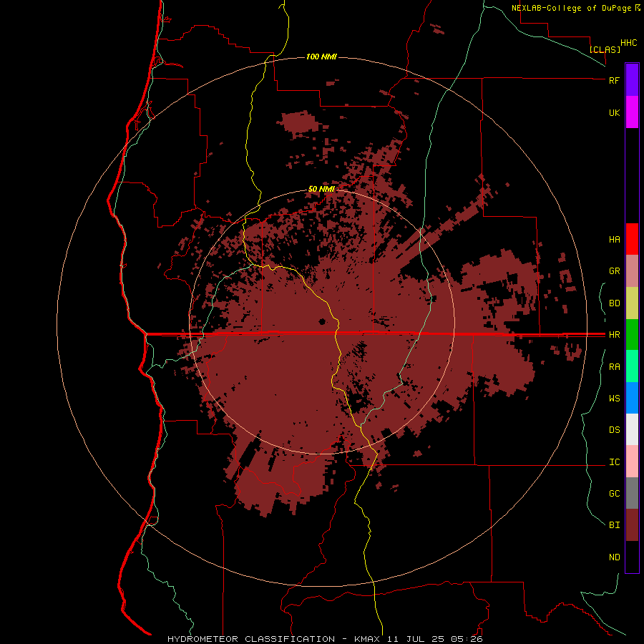Click the DS legend label
644x644 pixels.
pos(614,429)
